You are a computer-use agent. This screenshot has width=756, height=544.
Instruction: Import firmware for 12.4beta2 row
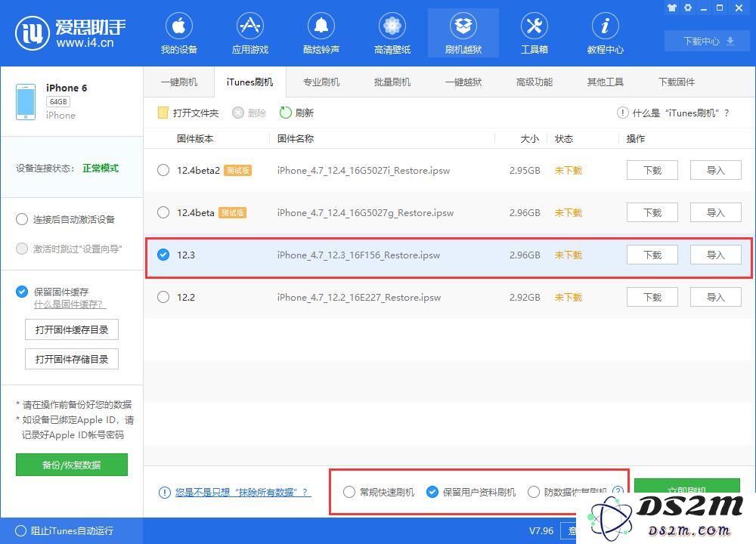[x=715, y=170]
